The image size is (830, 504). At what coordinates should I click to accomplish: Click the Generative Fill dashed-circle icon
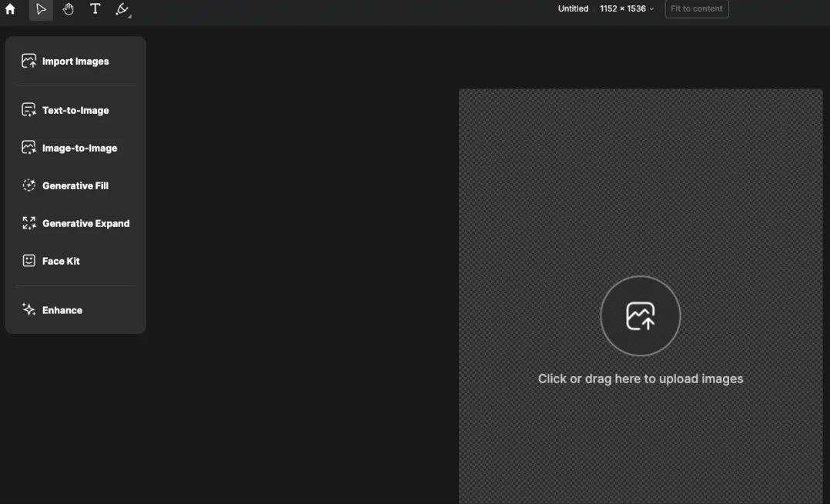click(29, 185)
